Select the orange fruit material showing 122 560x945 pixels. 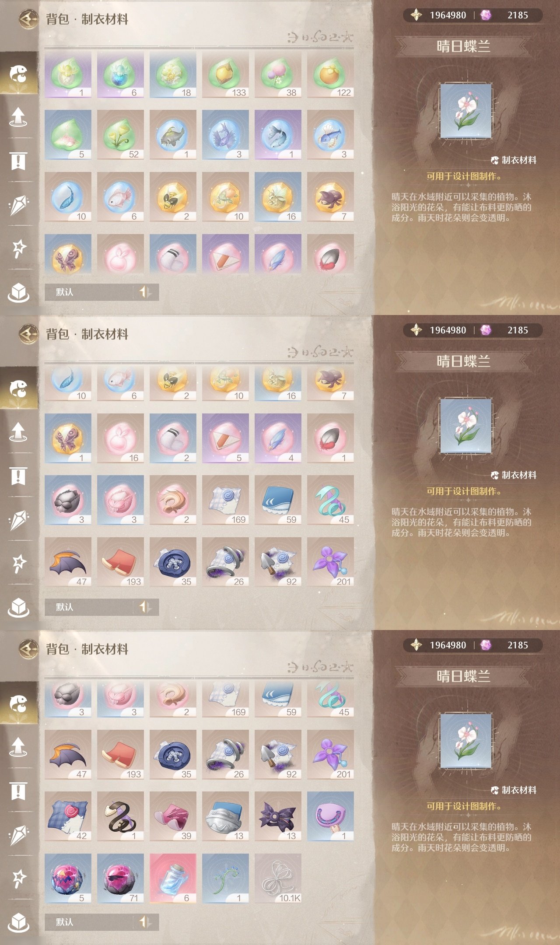click(x=330, y=73)
